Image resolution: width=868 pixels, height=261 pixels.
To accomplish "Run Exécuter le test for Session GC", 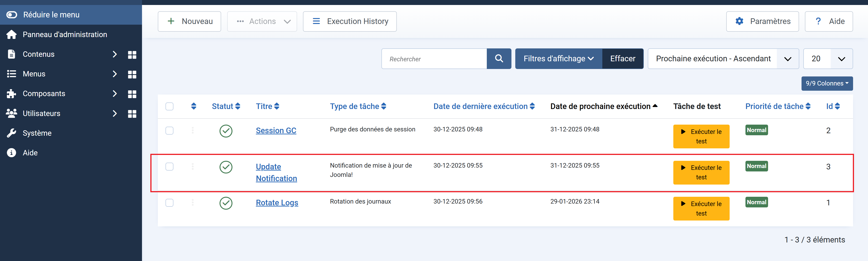I will pos(701,136).
